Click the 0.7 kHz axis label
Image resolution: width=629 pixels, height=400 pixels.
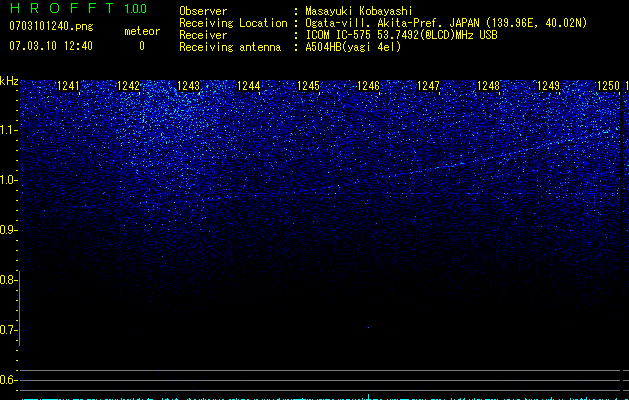(8, 330)
